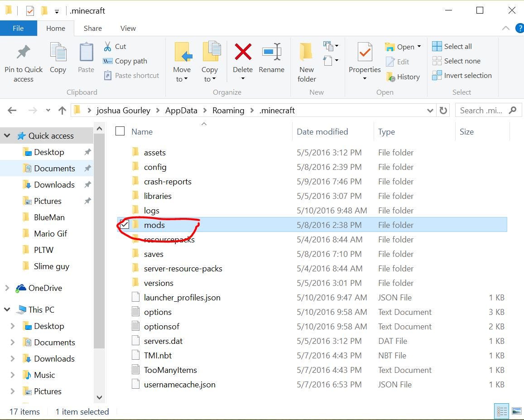Viewport: 524px width, 420px height.
Task: Click the New folder icon
Action: pos(306,52)
